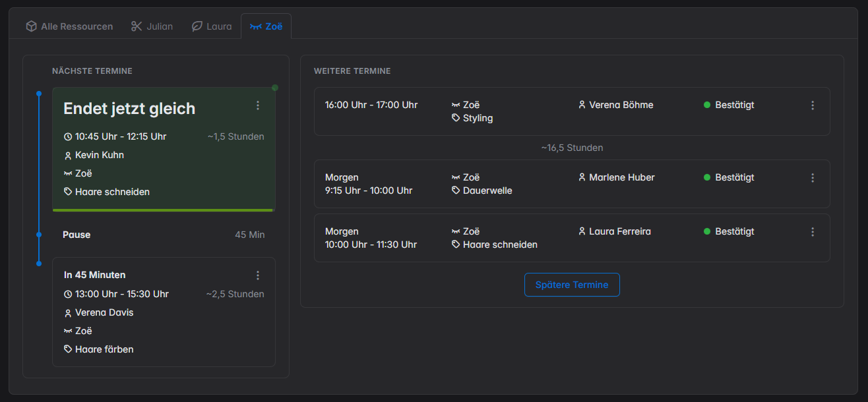Click clock icon beside 13:00 Uhr - 15:30 Uhr
This screenshot has height=402, width=868.
[x=68, y=295]
